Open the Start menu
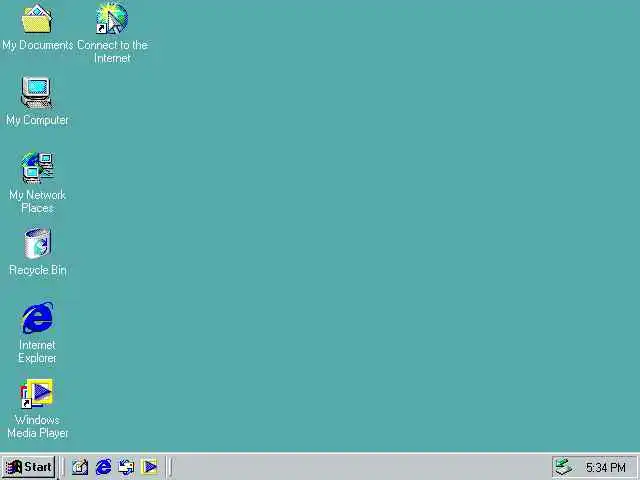 pos(29,467)
